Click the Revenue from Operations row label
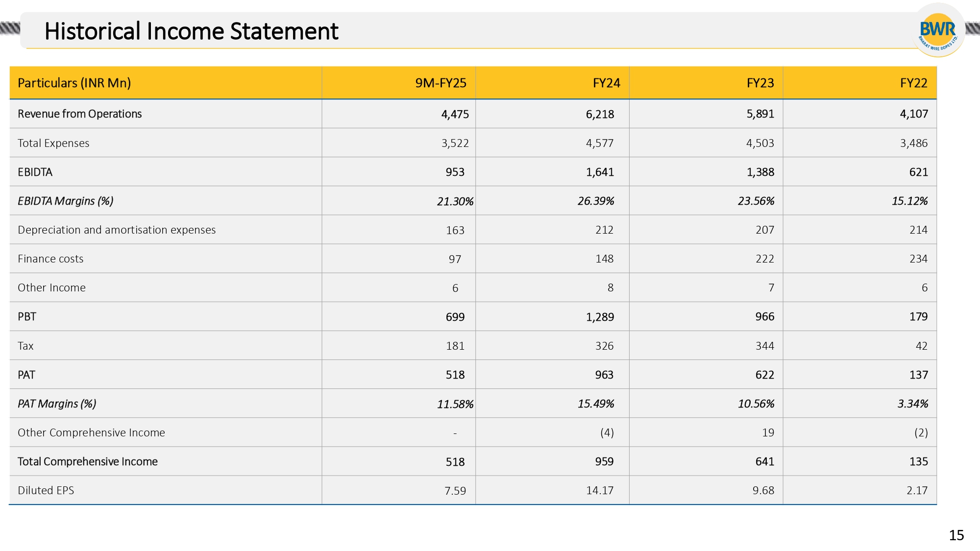980x551 pixels. click(x=79, y=114)
